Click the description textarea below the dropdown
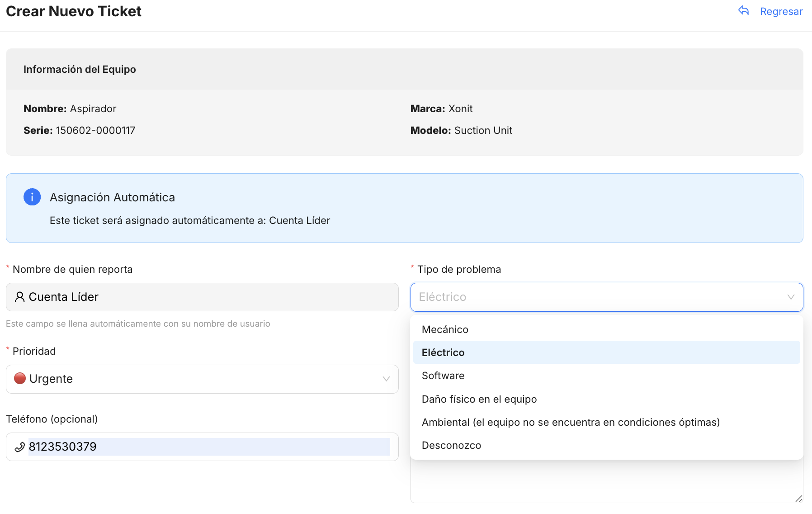The image size is (812, 514). [606, 482]
